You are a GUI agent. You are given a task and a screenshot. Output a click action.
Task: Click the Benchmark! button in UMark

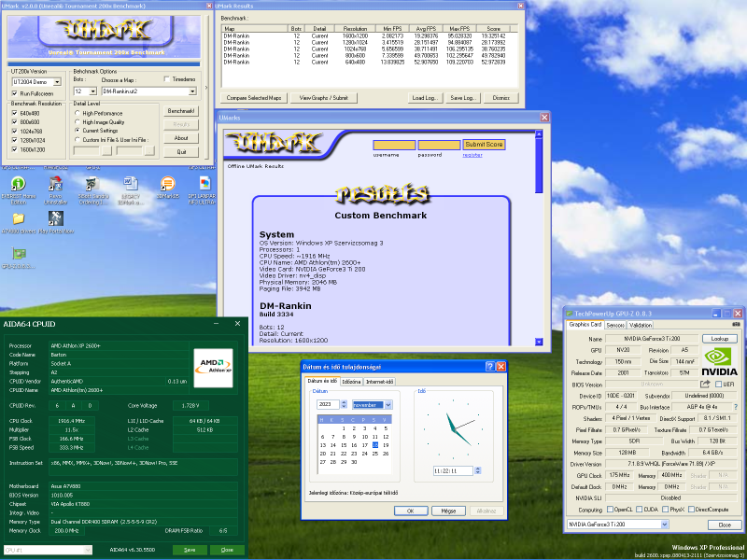(x=181, y=111)
